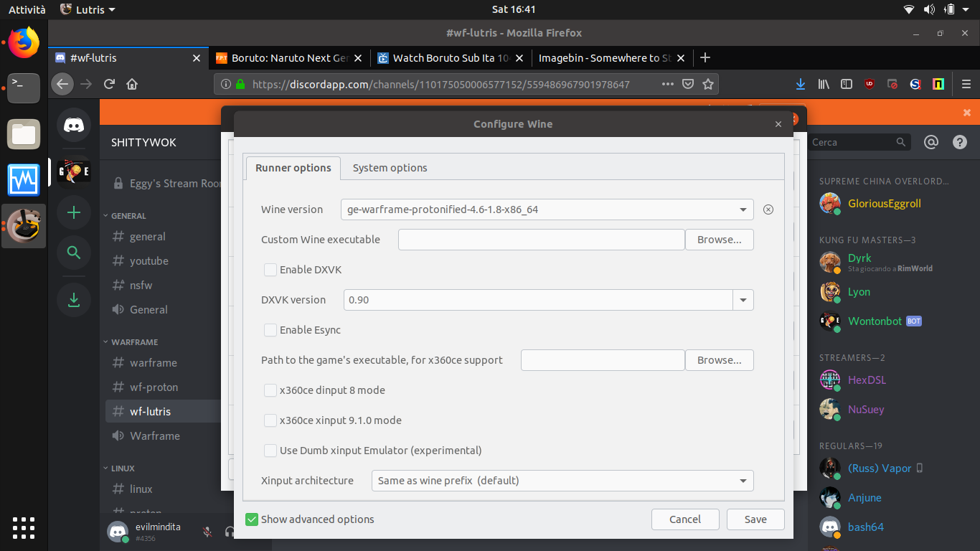Switch to Boruto Naruto Next Gen tab

click(x=290, y=58)
